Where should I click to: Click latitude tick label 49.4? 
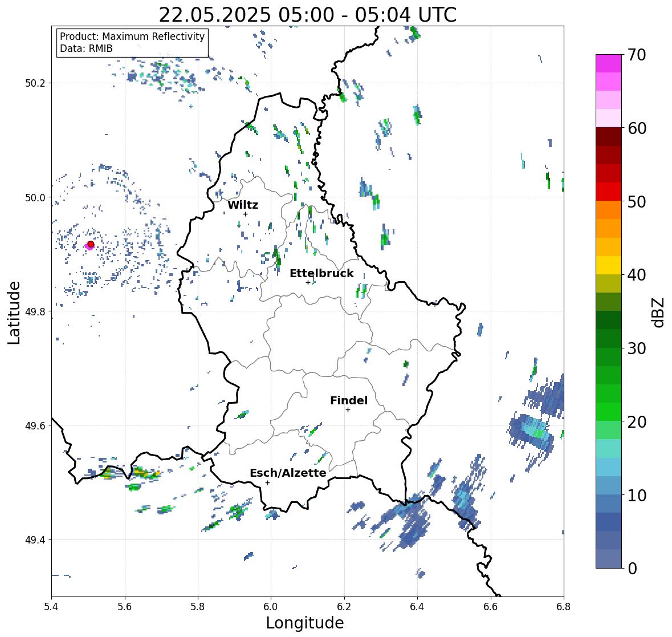pos(35,540)
